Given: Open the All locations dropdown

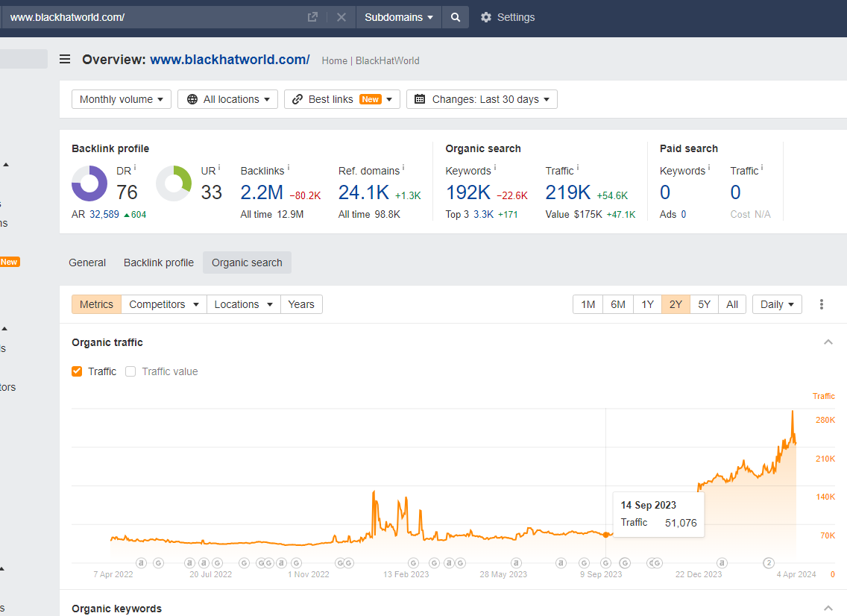Looking at the screenshot, I should [227, 99].
